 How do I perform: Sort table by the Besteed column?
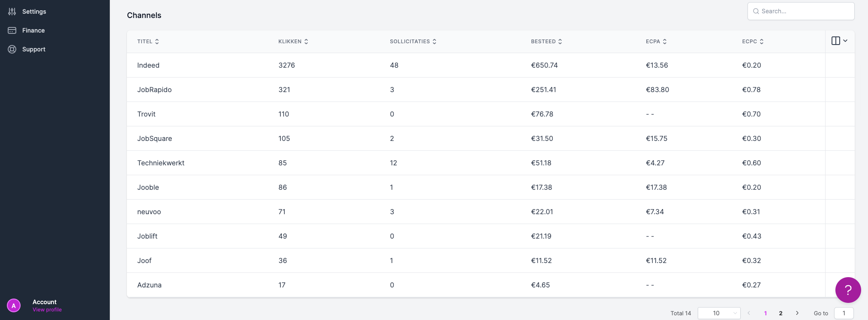pyautogui.click(x=546, y=42)
